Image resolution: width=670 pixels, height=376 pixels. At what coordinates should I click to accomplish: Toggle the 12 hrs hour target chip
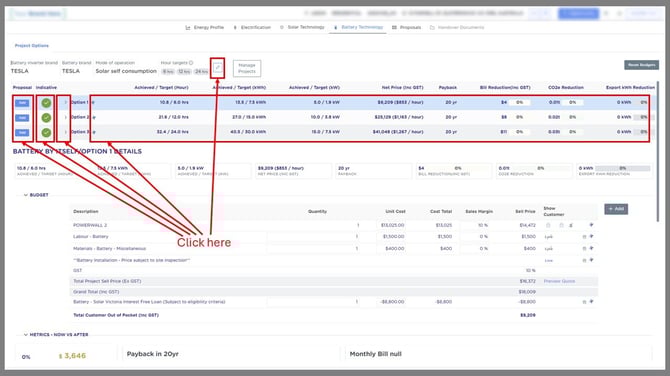point(184,71)
